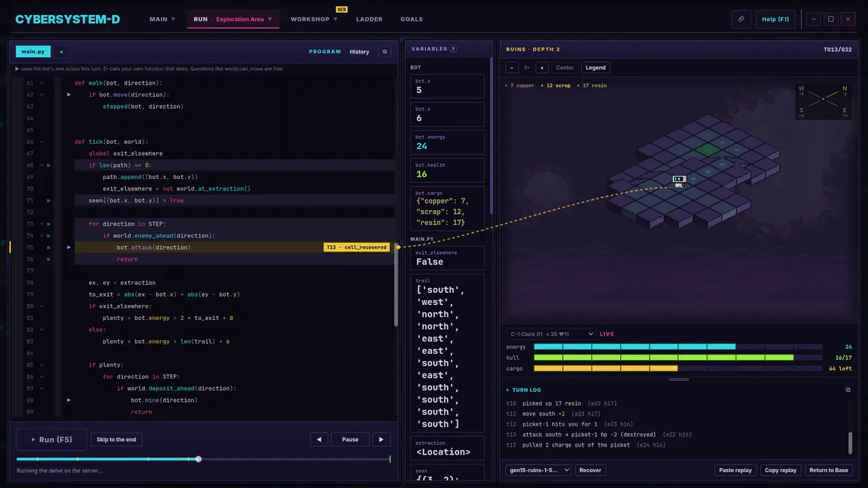This screenshot has height=488, width=868.
Task: Add a new file with plus tab
Action: coord(61,52)
